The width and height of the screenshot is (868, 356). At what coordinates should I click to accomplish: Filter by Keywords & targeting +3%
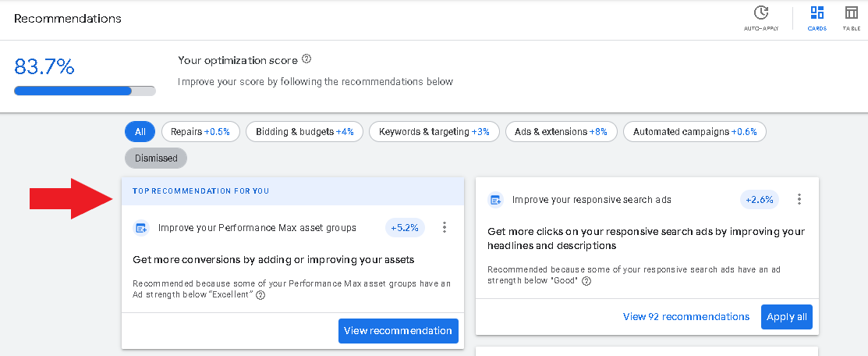point(434,132)
